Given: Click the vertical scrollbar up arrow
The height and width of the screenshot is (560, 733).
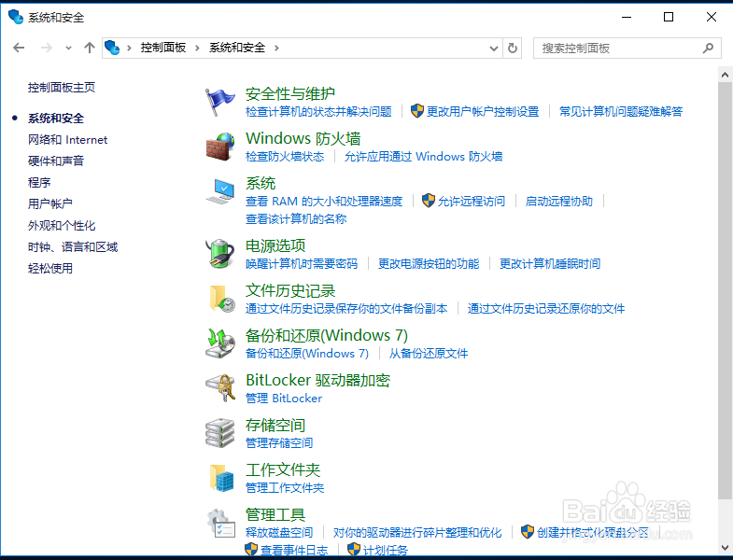Looking at the screenshot, I should pos(725,75).
